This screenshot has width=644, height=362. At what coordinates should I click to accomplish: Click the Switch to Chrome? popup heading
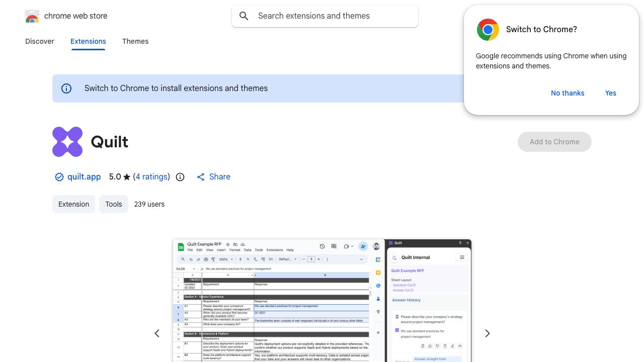pyautogui.click(x=541, y=30)
